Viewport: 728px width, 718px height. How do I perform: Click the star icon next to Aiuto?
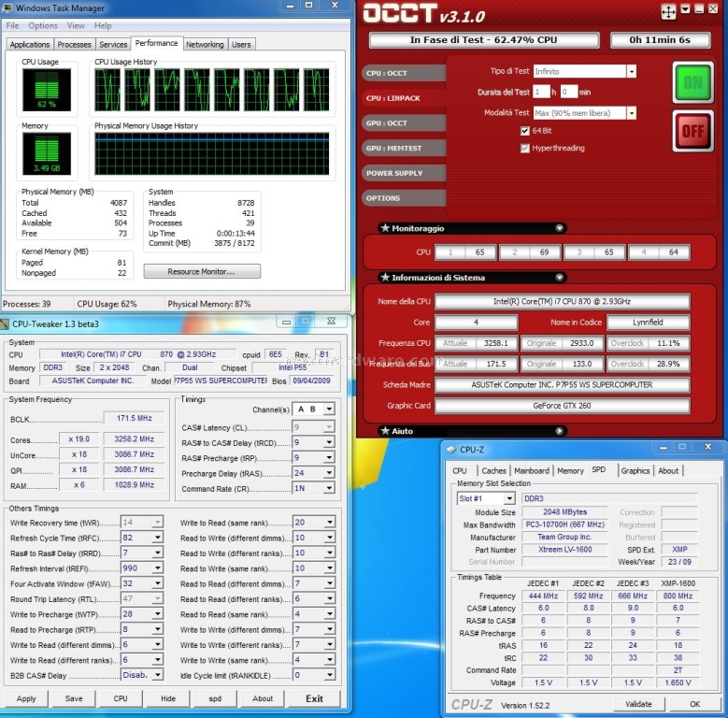(x=385, y=431)
